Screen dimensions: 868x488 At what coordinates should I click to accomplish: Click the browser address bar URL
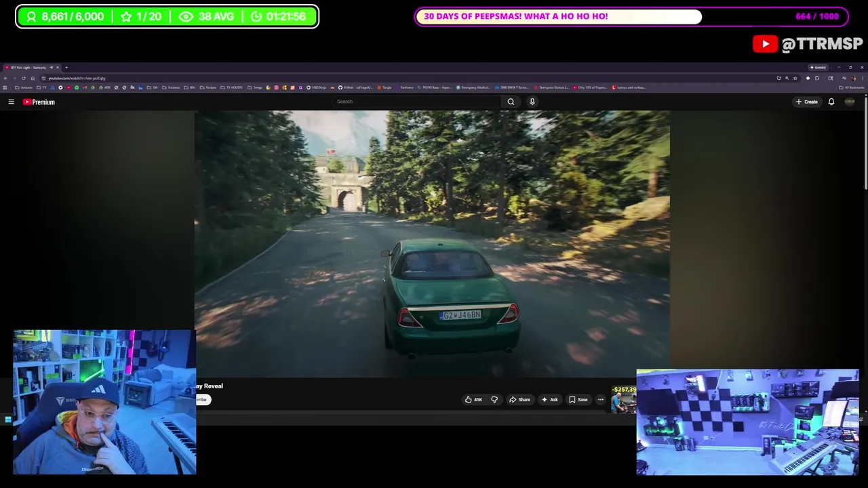pyautogui.click(x=77, y=78)
